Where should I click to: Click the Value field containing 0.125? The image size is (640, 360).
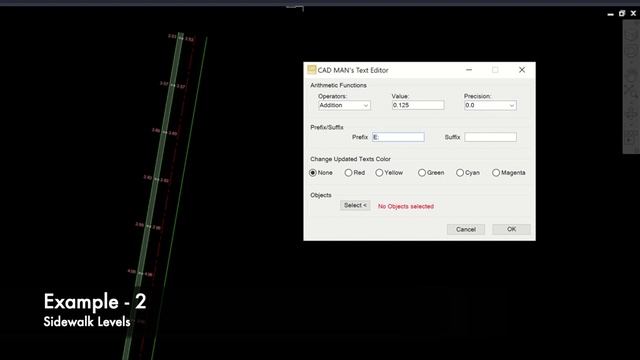pos(418,105)
